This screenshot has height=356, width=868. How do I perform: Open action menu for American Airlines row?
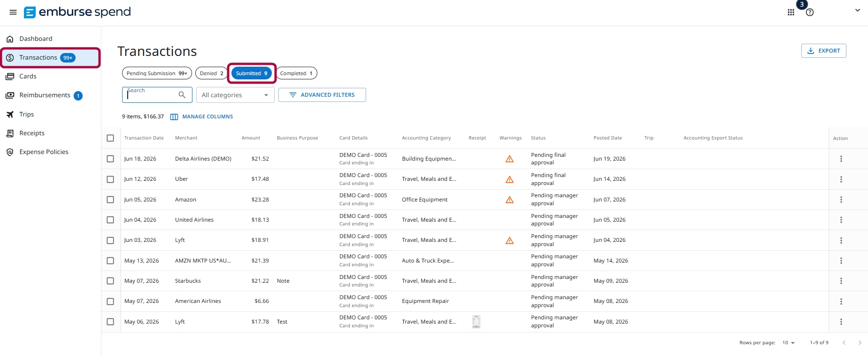point(841,301)
